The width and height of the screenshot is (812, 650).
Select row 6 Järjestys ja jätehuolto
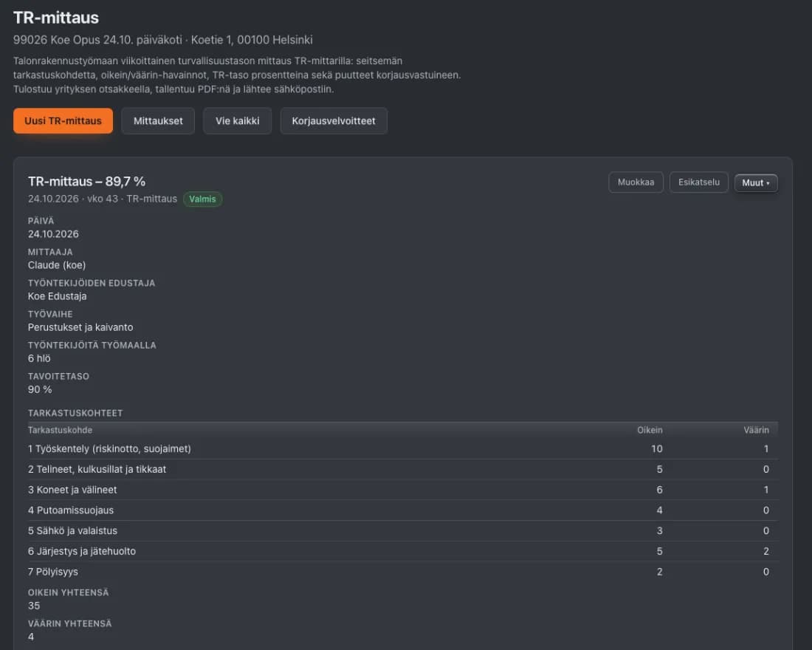click(403, 551)
